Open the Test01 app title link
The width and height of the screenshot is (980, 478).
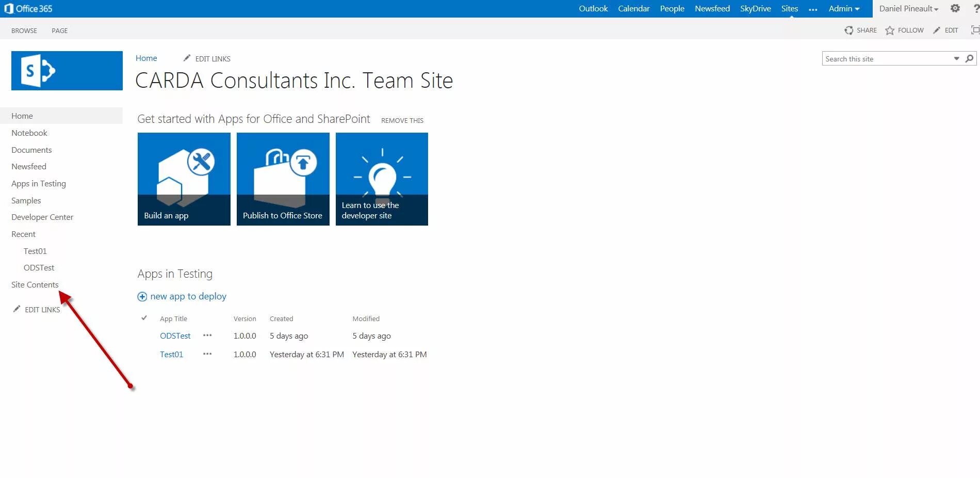click(x=171, y=354)
